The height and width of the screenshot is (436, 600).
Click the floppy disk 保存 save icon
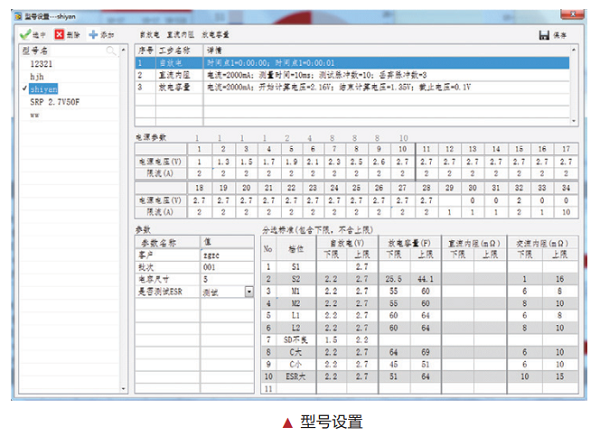tap(544, 34)
